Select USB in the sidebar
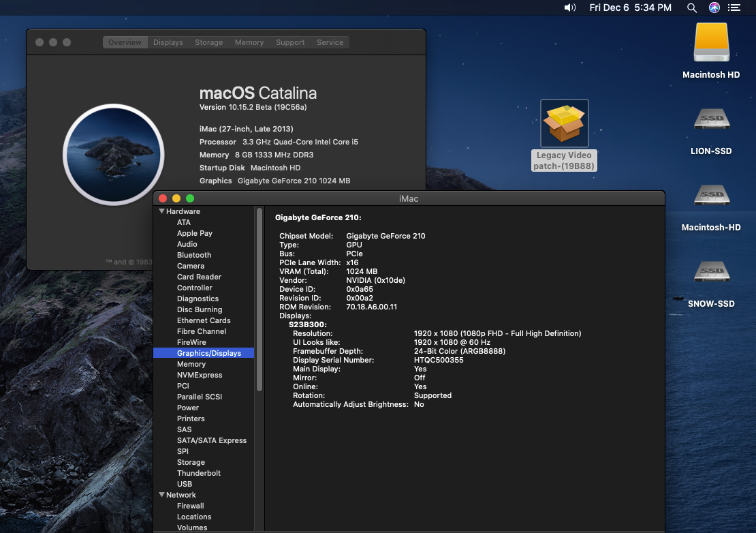 coord(184,484)
